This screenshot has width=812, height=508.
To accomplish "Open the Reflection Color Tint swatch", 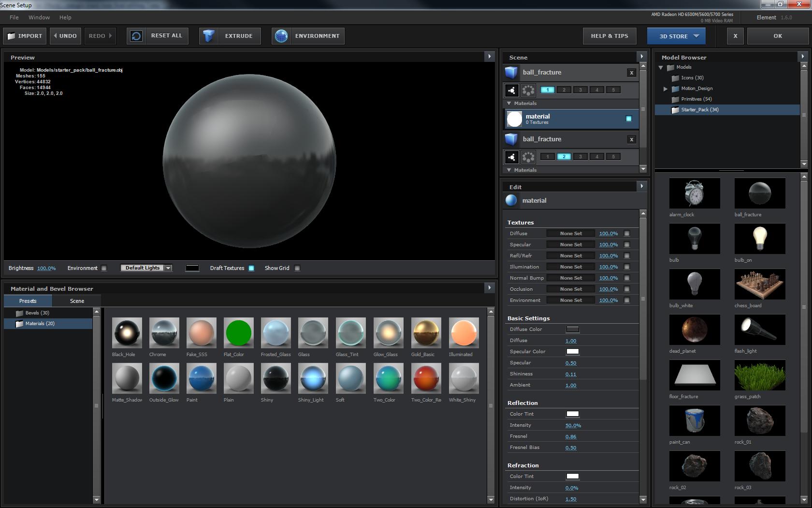I will click(x=573, y=414).
